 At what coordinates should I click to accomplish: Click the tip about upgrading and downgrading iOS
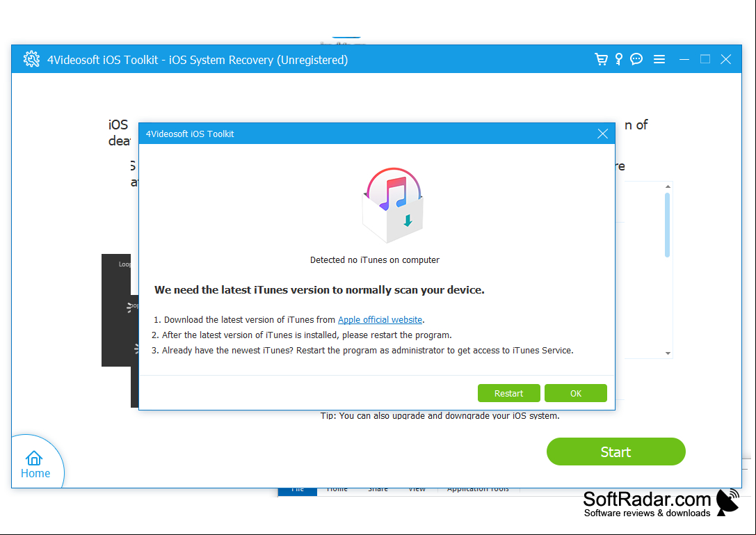[440, 415]
